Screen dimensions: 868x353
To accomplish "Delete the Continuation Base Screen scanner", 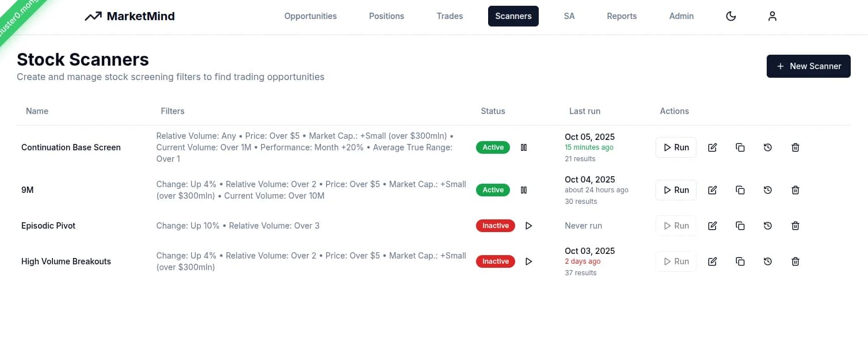I will click(795, 147).
